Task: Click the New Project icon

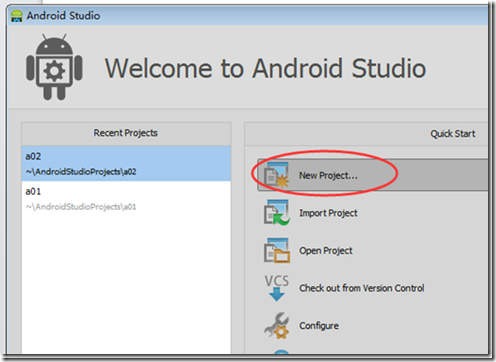Action: point(276,175)
